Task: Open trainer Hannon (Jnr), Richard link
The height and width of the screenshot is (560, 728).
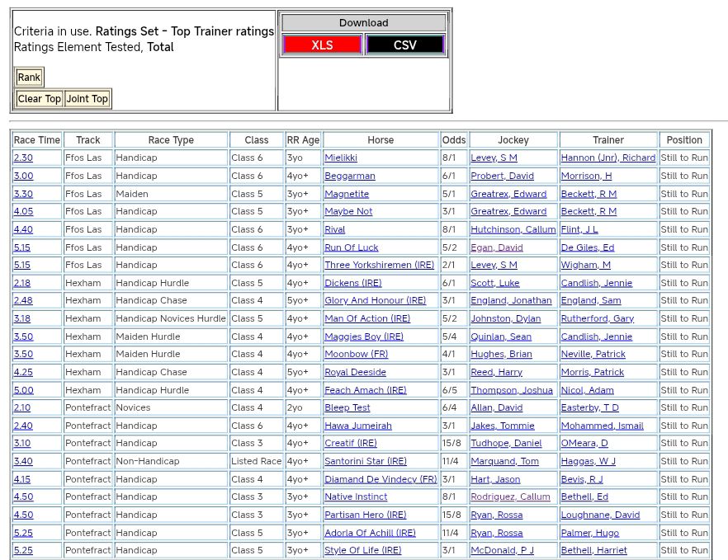Action: [607, 158]
